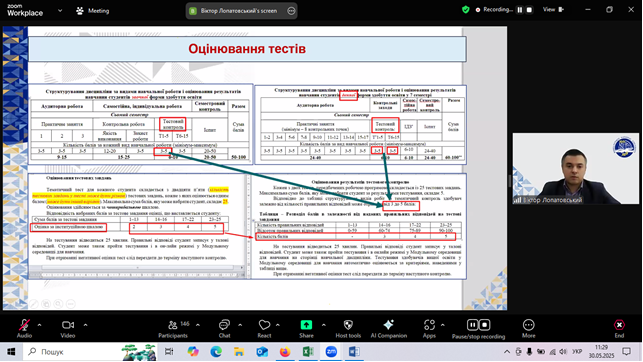
Task: Open the Apps icon
Action: click(x=429, y=325)
